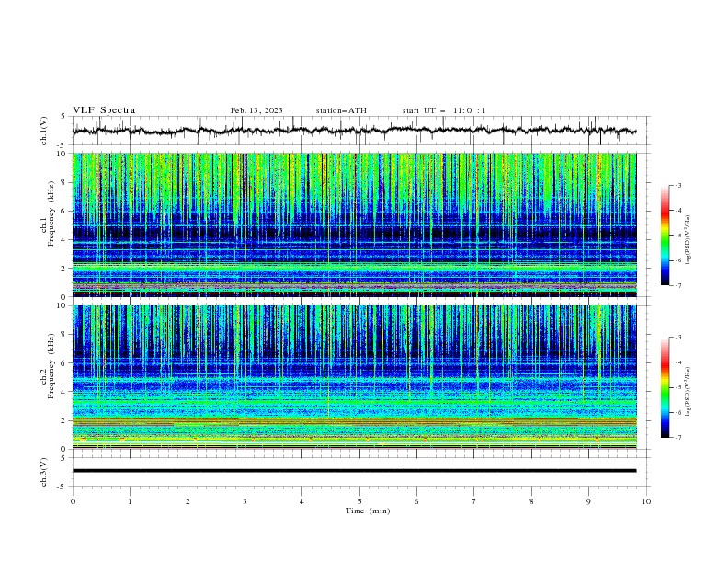Click the ch.2 spectrogram panel
Image resolution: width=728 pixels, height=563 pixels.
pyautogui.click(x=354, y=377)
